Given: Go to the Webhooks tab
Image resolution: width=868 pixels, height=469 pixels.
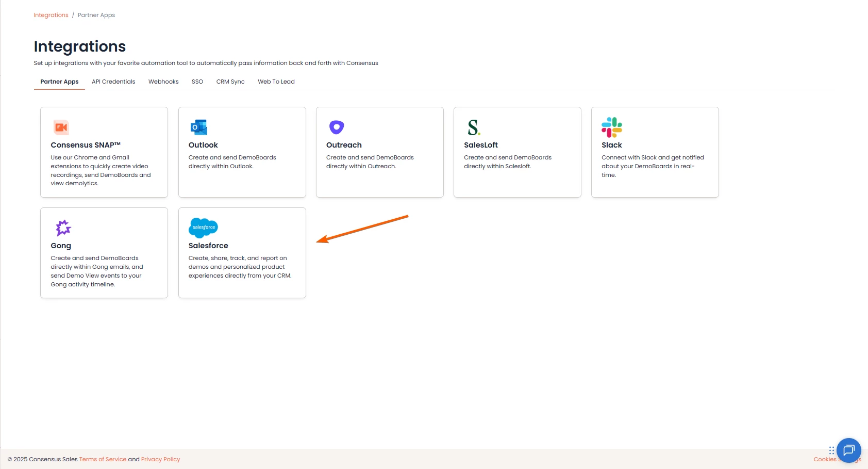Looking at the screenshot, I should tap(163, 82).
